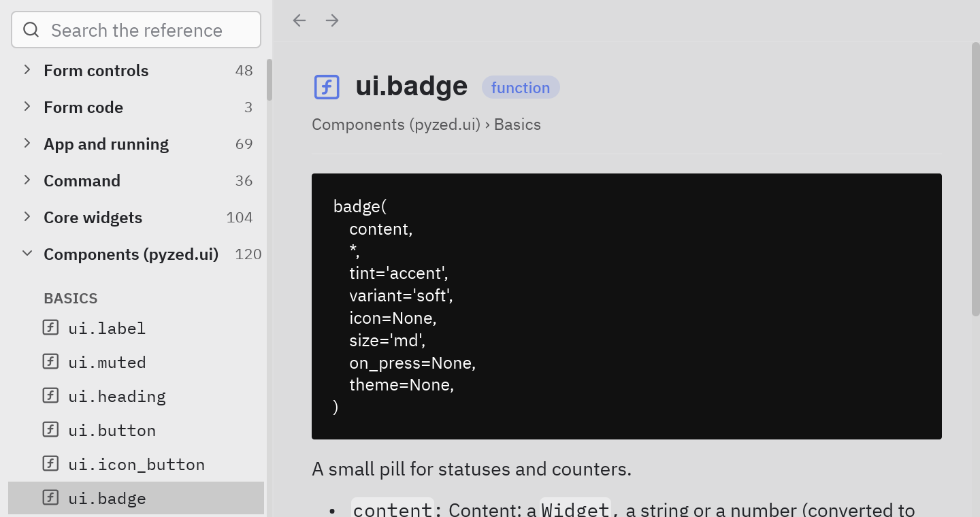This screenshot has width=980, height=517.
Task: Expand the App and running chevron
Action: [x=27, y=143]
